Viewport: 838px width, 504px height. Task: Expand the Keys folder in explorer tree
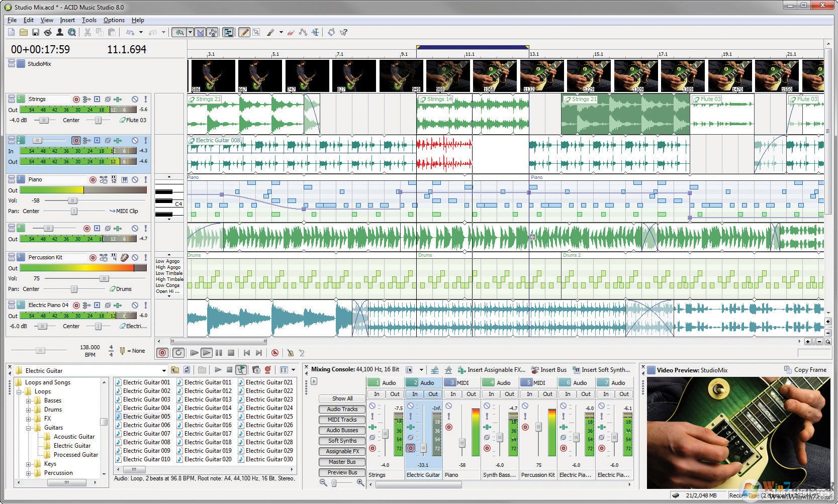coord(29,463)
